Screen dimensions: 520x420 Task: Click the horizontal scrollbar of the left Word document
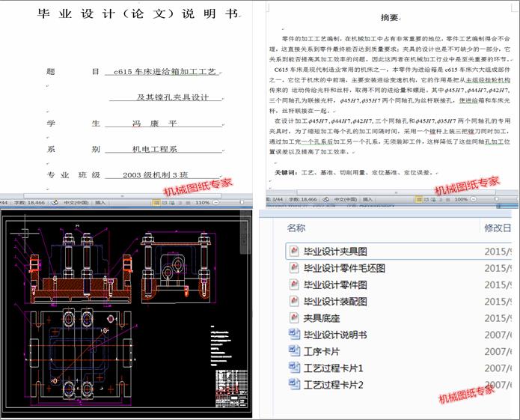(x=123, y=196)
